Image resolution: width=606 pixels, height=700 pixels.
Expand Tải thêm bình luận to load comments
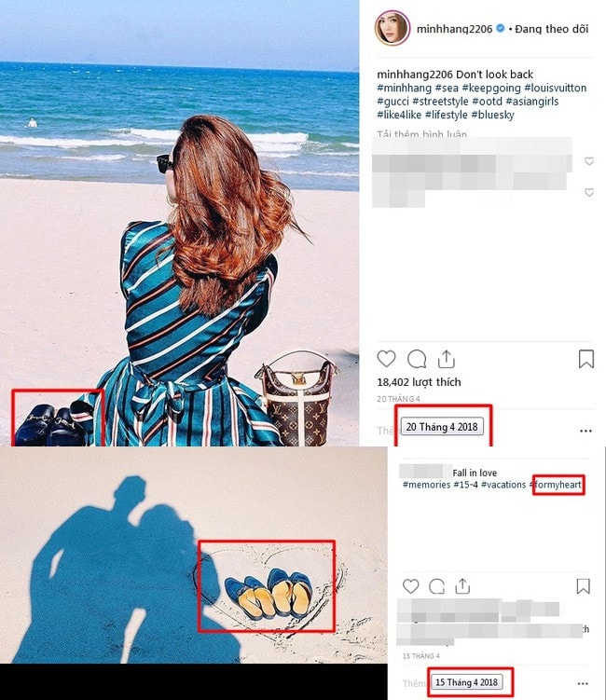click(x=422, y=134)
